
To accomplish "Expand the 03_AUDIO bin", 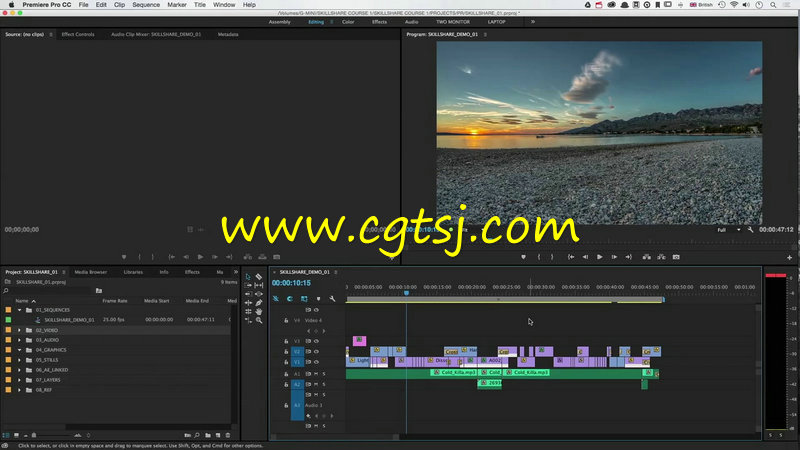I will click(x=19, y=340).
